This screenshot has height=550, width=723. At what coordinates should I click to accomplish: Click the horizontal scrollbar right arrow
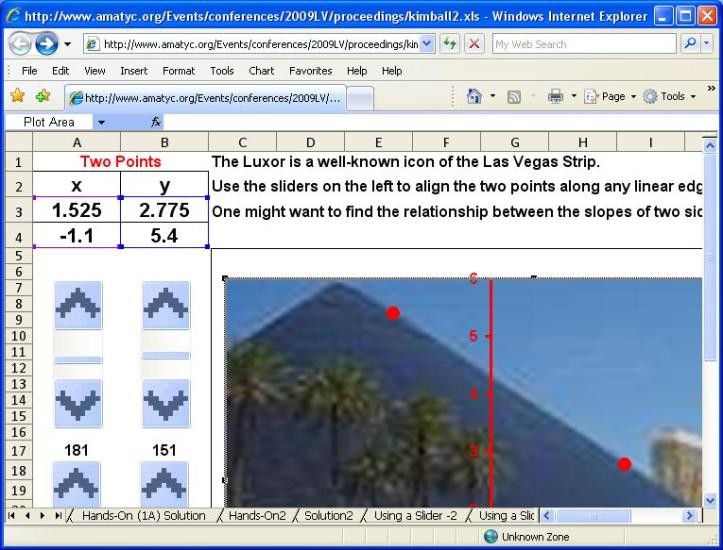[689, 515]
